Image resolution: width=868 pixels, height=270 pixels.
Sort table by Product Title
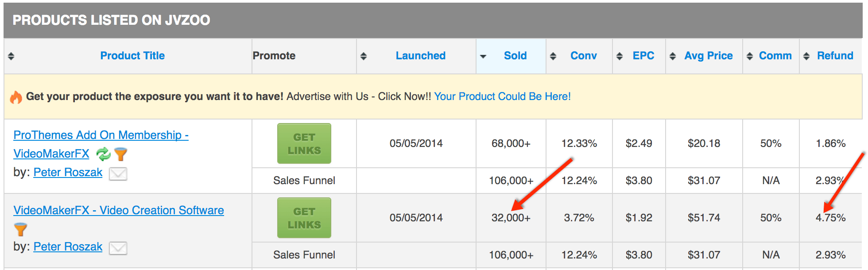point(132,56)
